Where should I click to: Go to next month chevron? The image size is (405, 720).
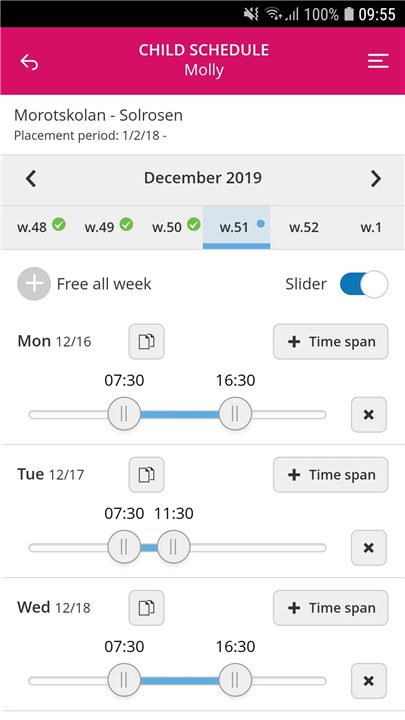pyautogui.click(x=376, y=178)
